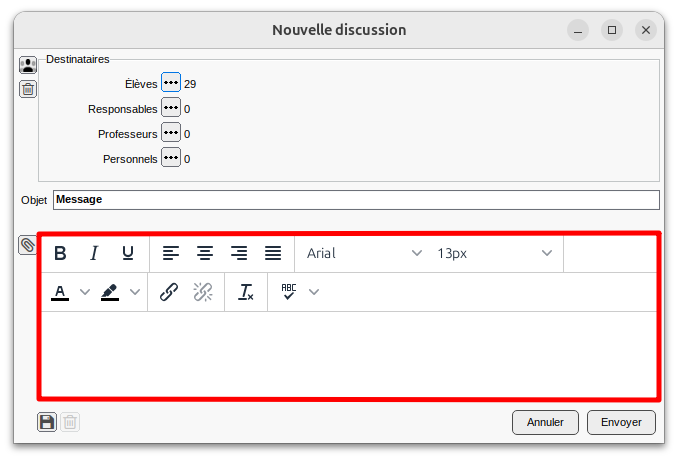Justify the message text
The image size is (678, 460).
coord(273,253)
